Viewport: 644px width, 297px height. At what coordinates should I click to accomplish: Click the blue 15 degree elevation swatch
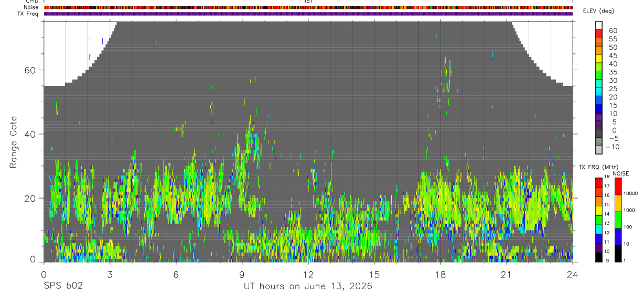click(599, 109)
